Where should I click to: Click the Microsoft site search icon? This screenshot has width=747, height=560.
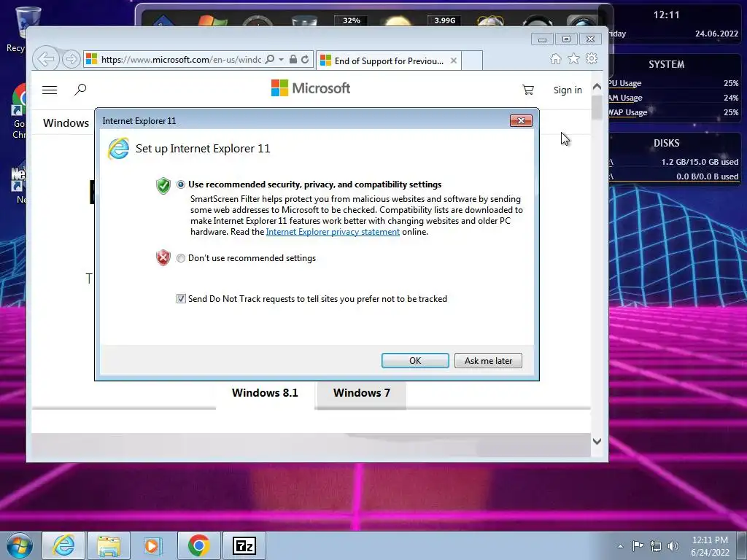point(80,89)
